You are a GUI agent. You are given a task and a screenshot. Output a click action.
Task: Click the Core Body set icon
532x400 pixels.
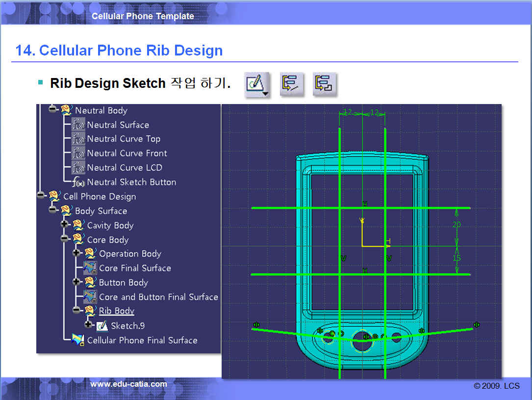(78, 240)
